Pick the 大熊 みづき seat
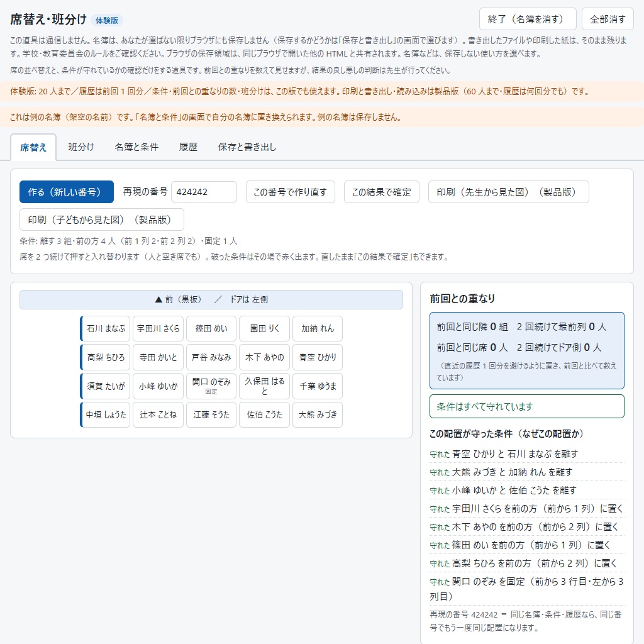The width and height of the screenshot is (644, 644). click(318, 415)
